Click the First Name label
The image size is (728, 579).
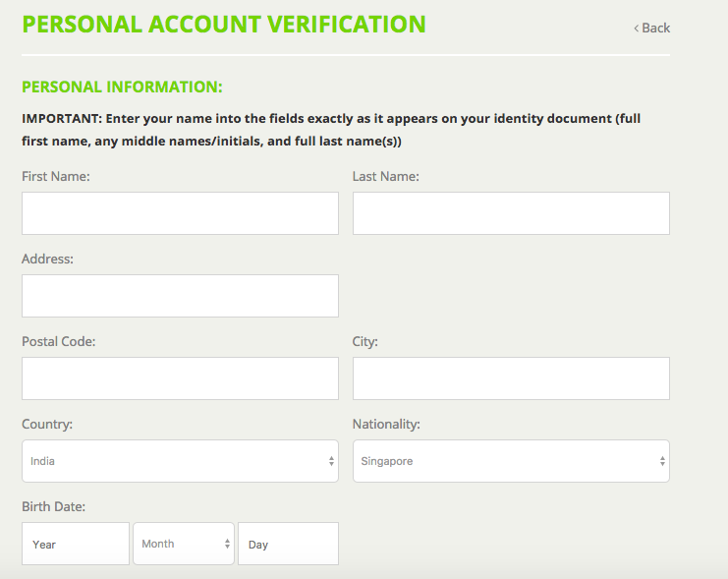[56, 177]
